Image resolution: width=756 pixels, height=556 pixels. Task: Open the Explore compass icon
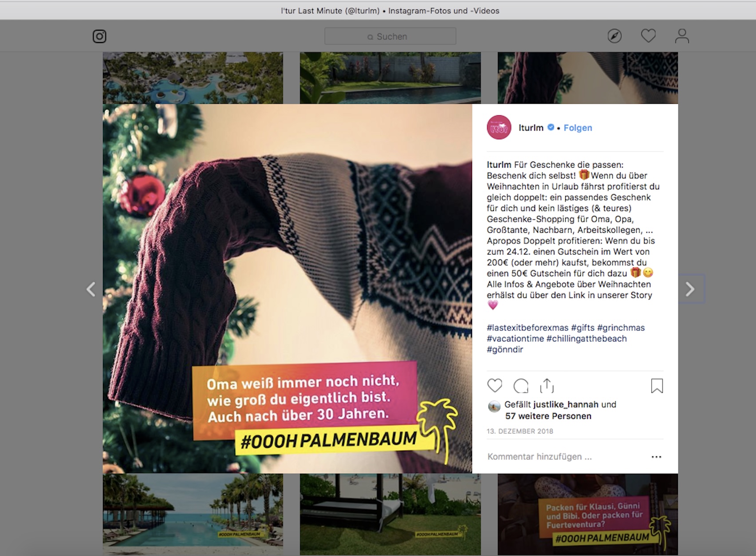pyautogui.click(x=614, y=36)
